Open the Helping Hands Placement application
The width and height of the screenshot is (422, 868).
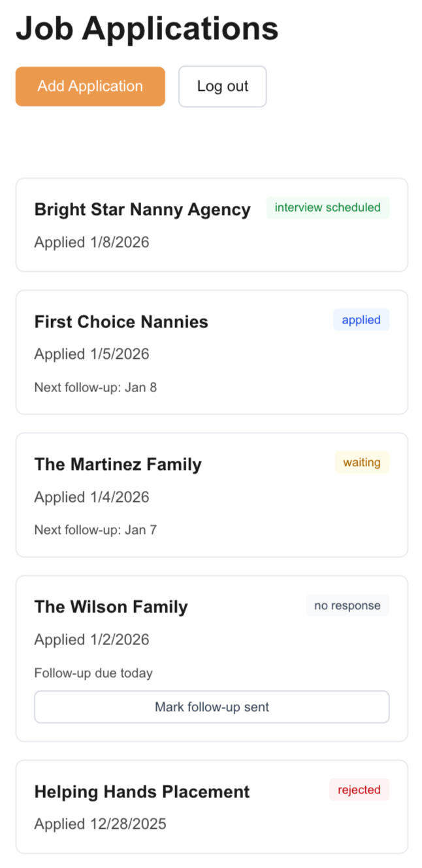point(142,792)
